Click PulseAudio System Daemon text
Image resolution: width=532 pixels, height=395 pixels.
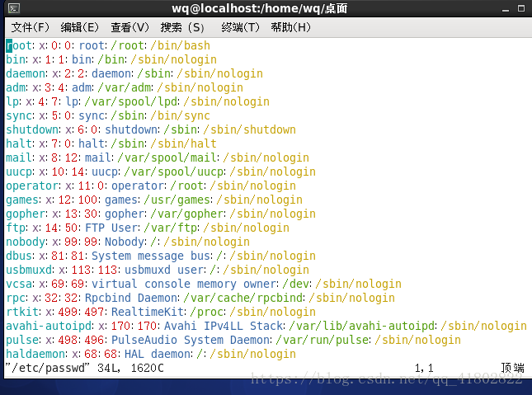click(191, 340)
